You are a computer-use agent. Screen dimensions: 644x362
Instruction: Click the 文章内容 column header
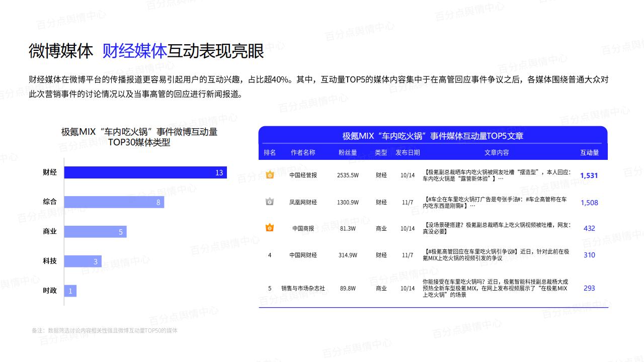point(497,152)
